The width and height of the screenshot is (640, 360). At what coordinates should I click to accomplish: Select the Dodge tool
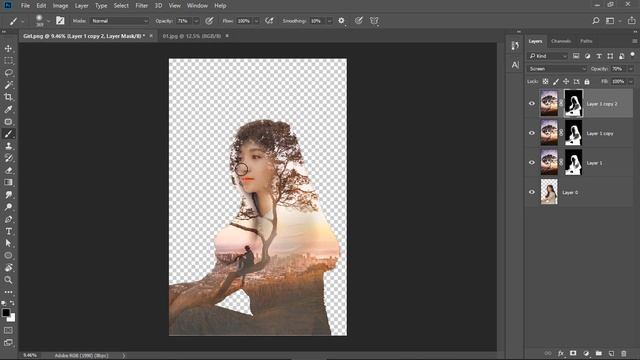pyautogui.click(x=8, y=207)
